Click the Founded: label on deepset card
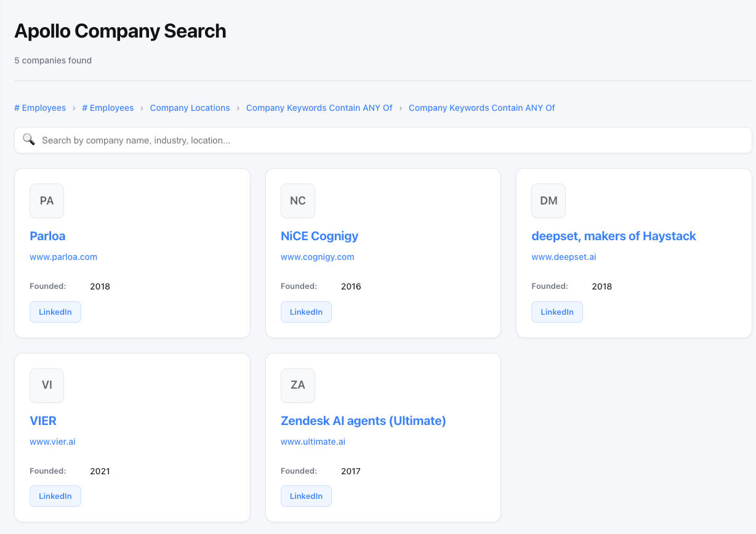This screenshot has width=756, height=534. coord(550,286)
